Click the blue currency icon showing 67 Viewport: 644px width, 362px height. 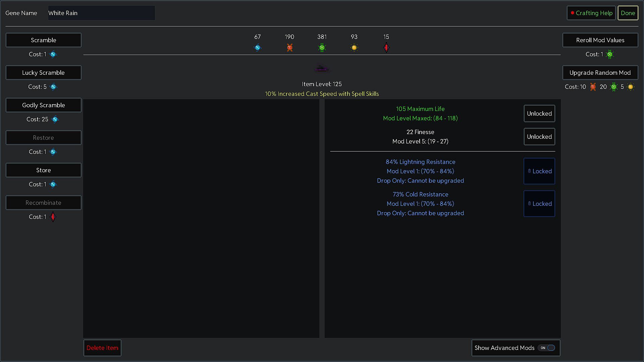(257, 48)
